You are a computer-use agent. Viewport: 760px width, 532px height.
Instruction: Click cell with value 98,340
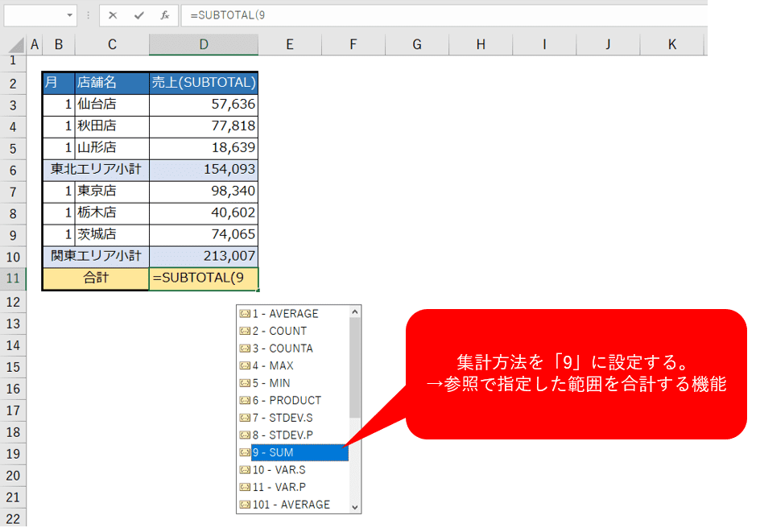click(x=204, y=191)
